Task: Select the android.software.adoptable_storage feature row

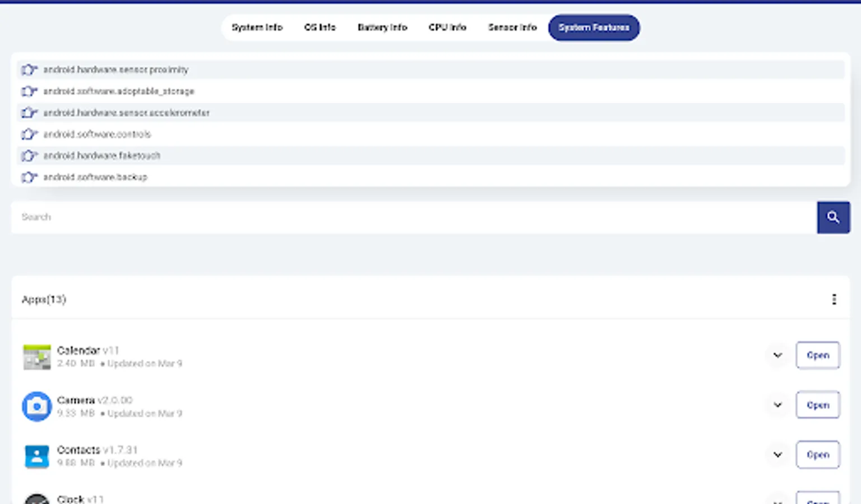Action: [430, 91]
